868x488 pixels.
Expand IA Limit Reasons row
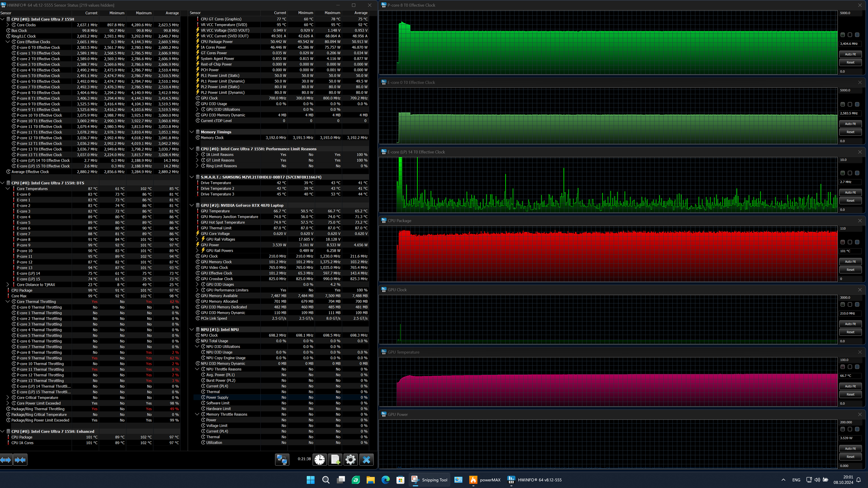click(x=197, y=155)
